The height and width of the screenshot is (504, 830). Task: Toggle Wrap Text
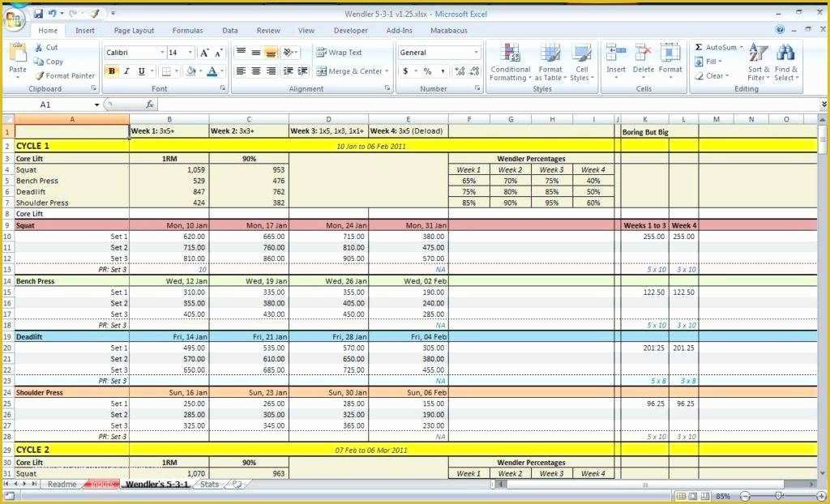click(340, 53)
